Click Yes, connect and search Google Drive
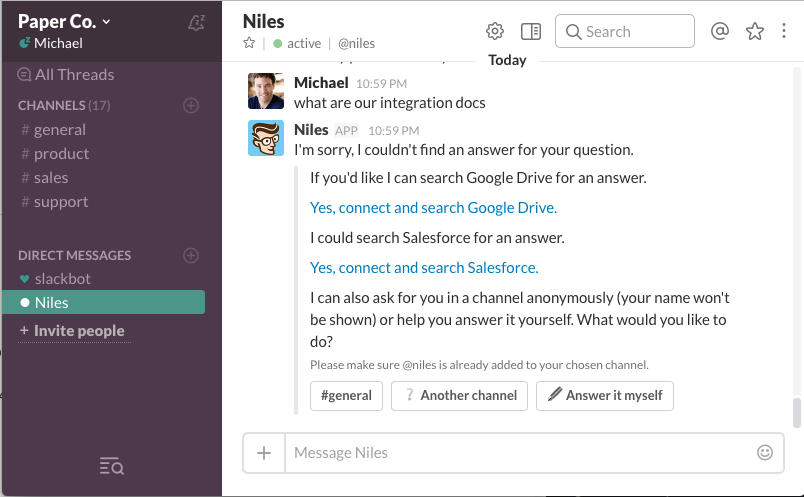Viewport: 804px width, 497px height. pos(433,208)
